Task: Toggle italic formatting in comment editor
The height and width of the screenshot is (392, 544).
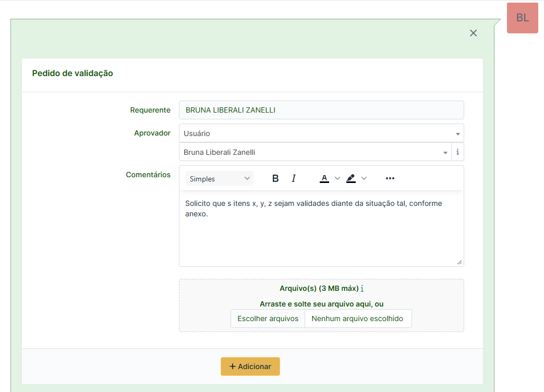Action: [x=294, y=179]
